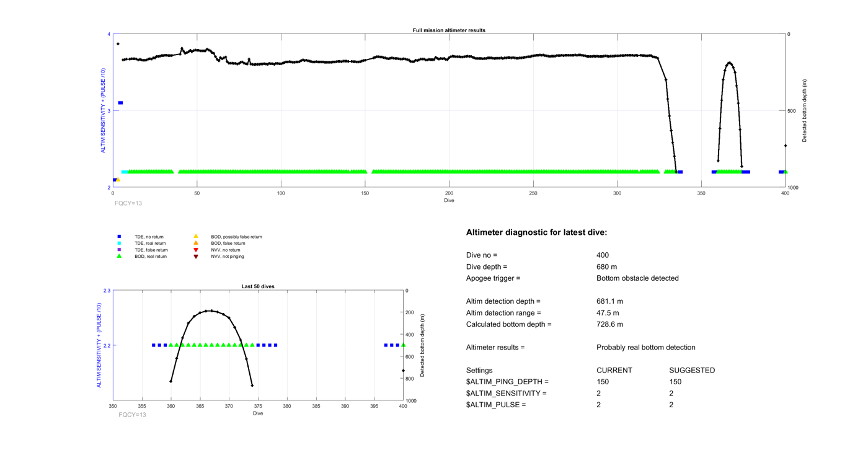Screen dimensions: 868x450
Task: Click the blue square TDE no return legend marker
Action: [119, 237]
